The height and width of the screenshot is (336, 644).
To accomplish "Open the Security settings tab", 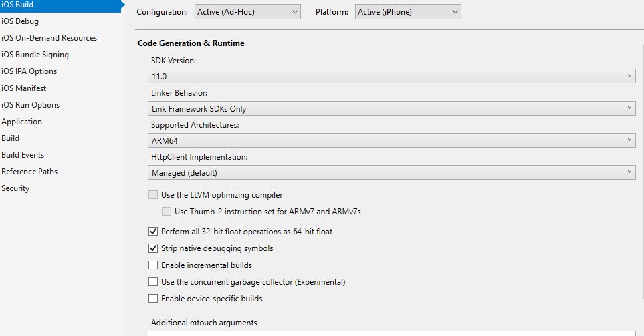I will point(15,188).
